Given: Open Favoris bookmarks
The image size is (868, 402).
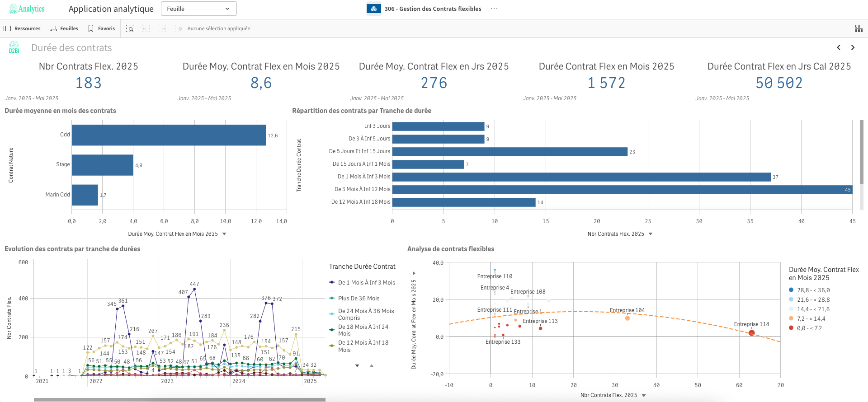Looking at the screenshot, I should [x=102, y=28].
